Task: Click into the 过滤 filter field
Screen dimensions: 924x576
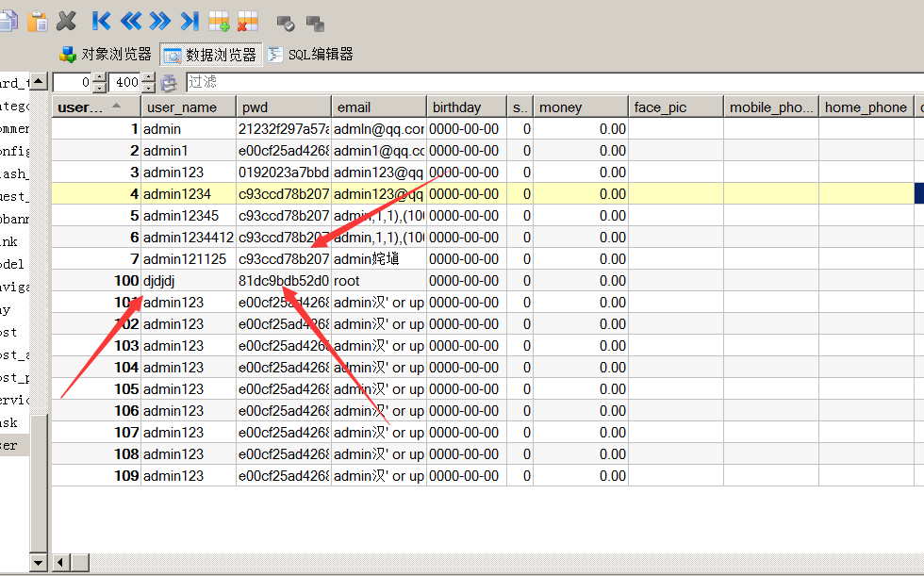Action: coord(554,82)
